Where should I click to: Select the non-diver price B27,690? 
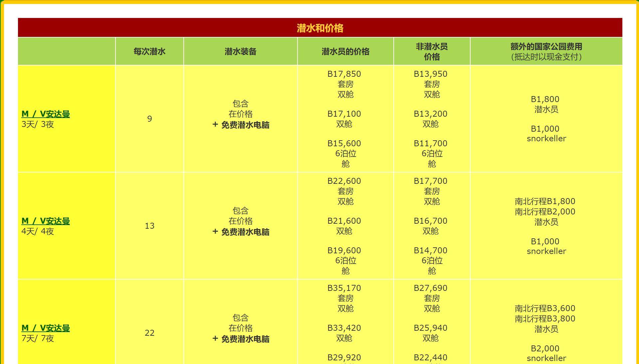pos(430,288)
